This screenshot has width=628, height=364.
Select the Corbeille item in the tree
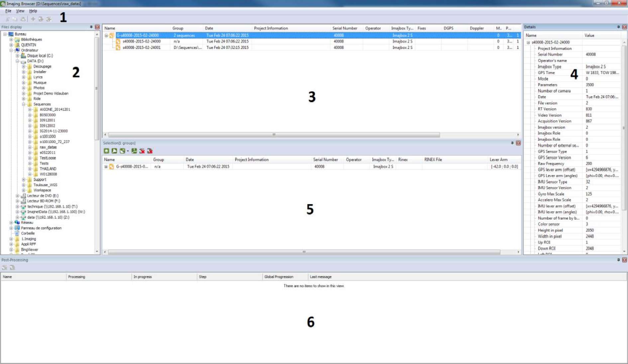(28, 233)
